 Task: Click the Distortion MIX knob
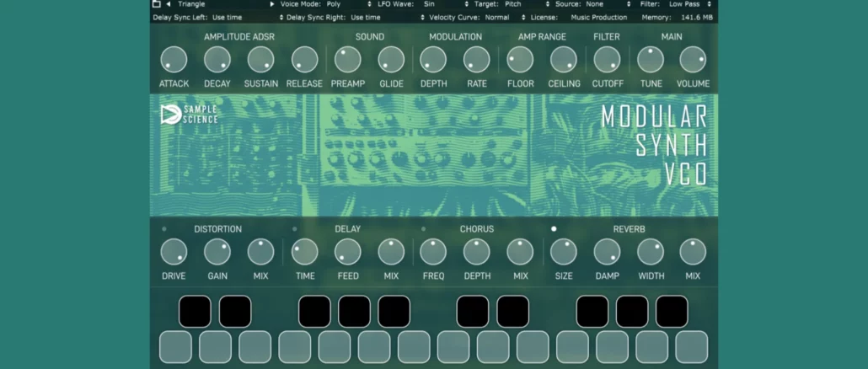(260, 252)
